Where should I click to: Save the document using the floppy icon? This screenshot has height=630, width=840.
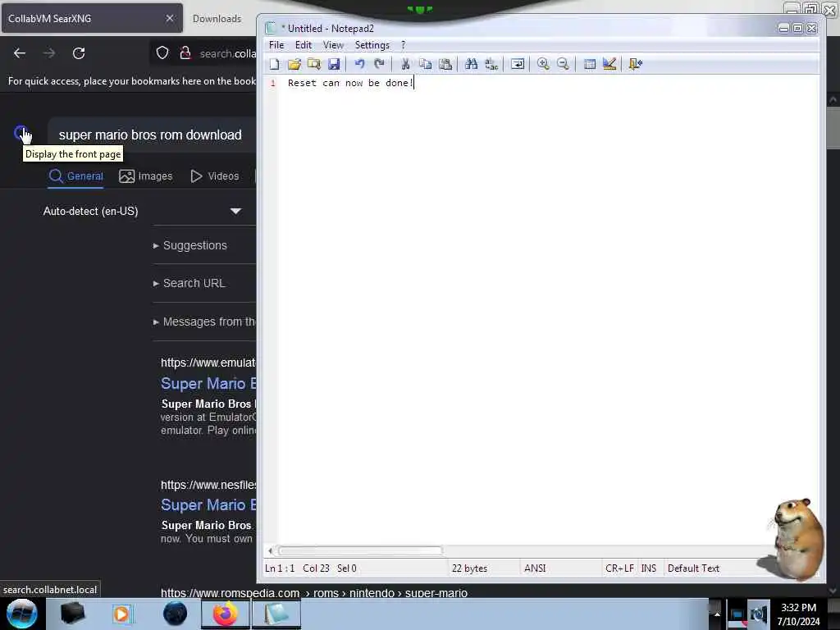coord(334,64)
